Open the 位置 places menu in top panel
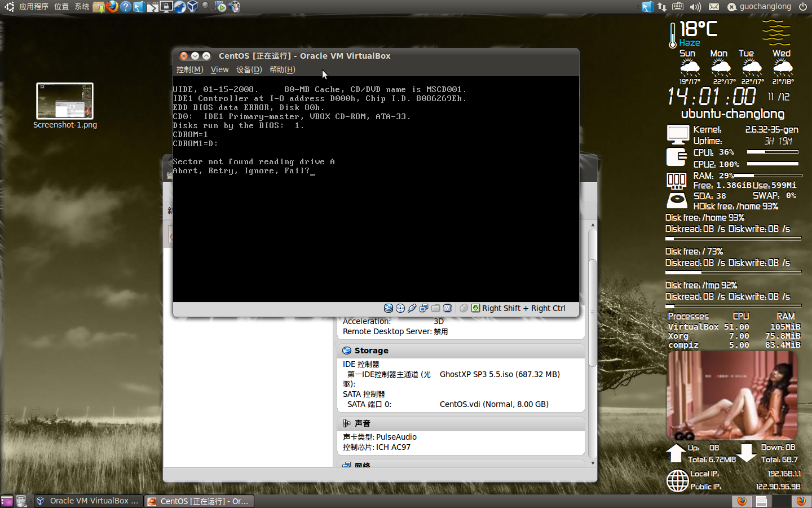Image resolution: width=812 pixels, height=508 pixels. tap(61, 6)
